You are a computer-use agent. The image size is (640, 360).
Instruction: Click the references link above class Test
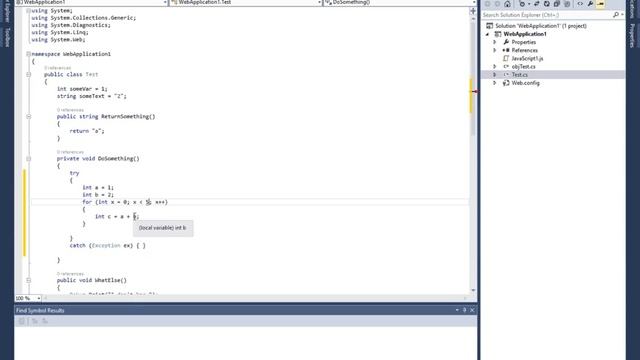coord(58,68)
